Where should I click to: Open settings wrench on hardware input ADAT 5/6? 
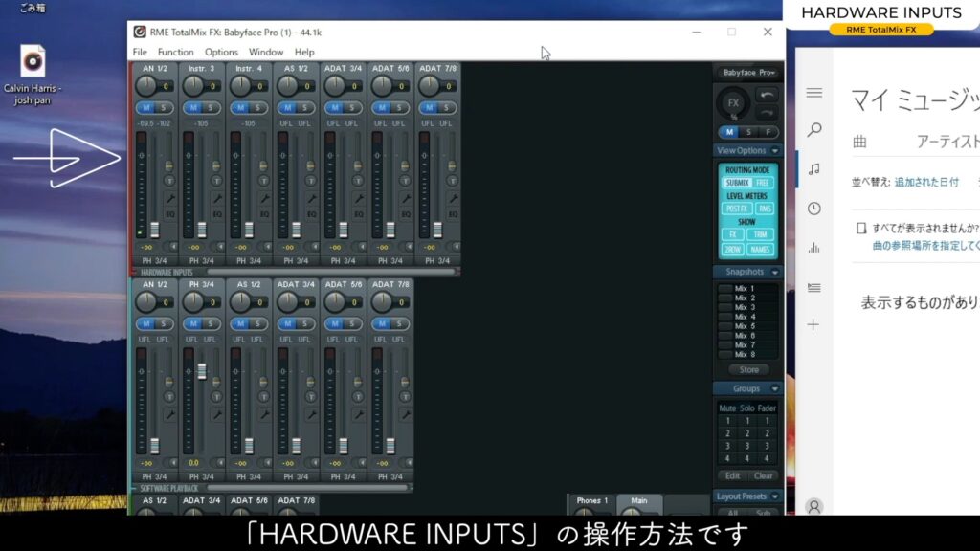406,199
